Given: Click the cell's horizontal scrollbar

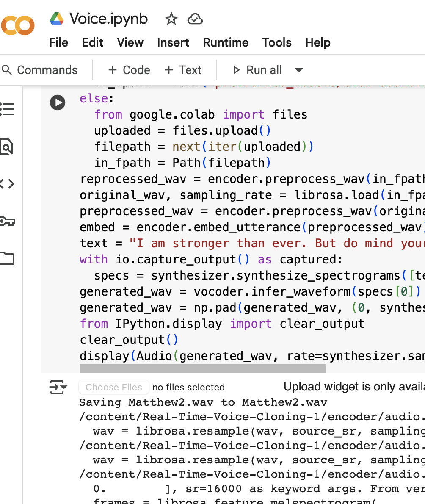Looking at the screenshot, I should click(x=202, y=368).
